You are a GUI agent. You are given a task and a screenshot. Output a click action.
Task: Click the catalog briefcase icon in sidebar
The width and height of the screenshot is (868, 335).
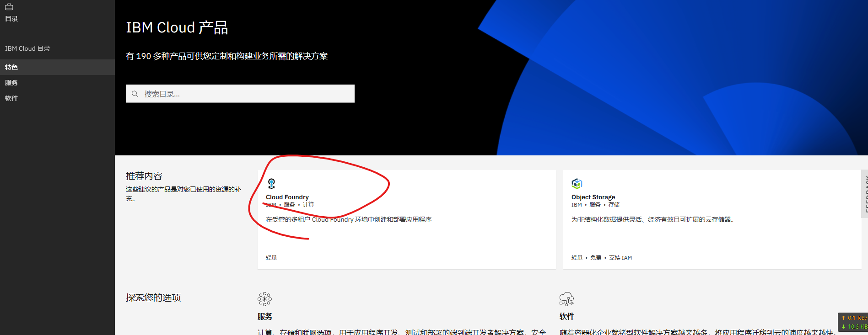pyautogui.click(x=9, y=7)
